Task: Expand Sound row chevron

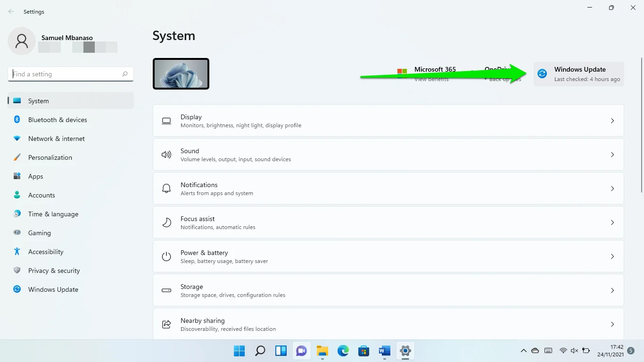Action: pos(612,155)
